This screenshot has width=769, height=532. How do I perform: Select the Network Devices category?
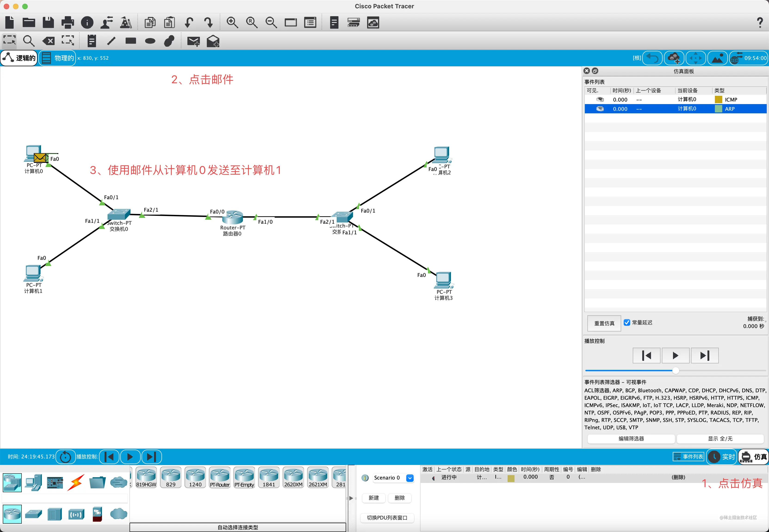coord(12,482)
